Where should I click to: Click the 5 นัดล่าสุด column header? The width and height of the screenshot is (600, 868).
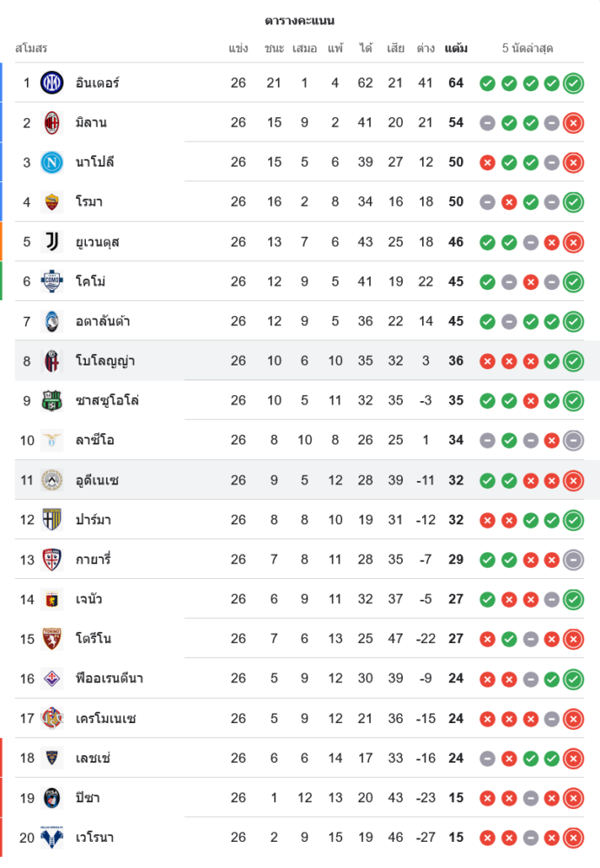click(528, 49)
